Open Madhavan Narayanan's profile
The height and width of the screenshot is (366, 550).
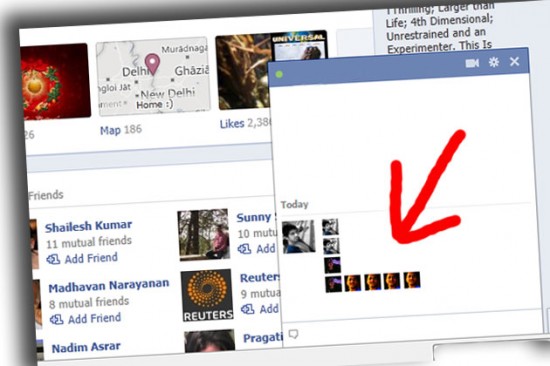click(x=109, y=286)
